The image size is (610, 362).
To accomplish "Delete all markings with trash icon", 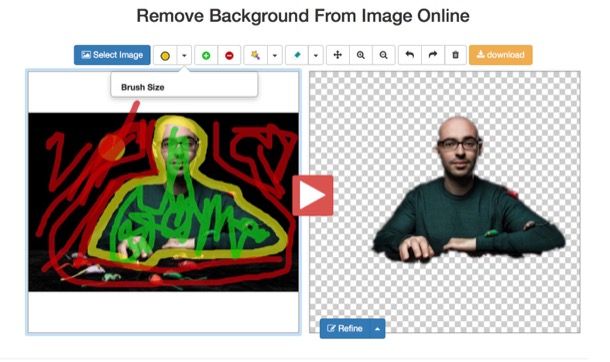I will 455,55.
